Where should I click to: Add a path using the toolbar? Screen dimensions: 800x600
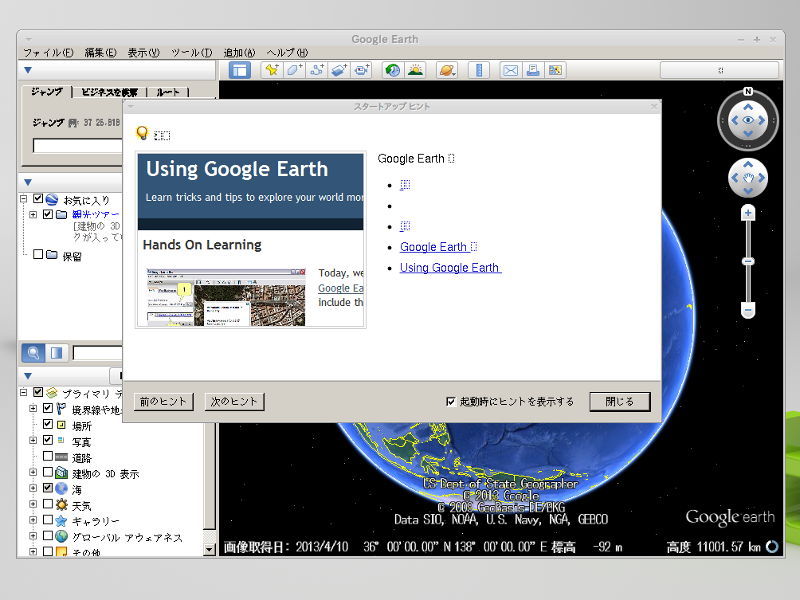(x=316, y=70)
